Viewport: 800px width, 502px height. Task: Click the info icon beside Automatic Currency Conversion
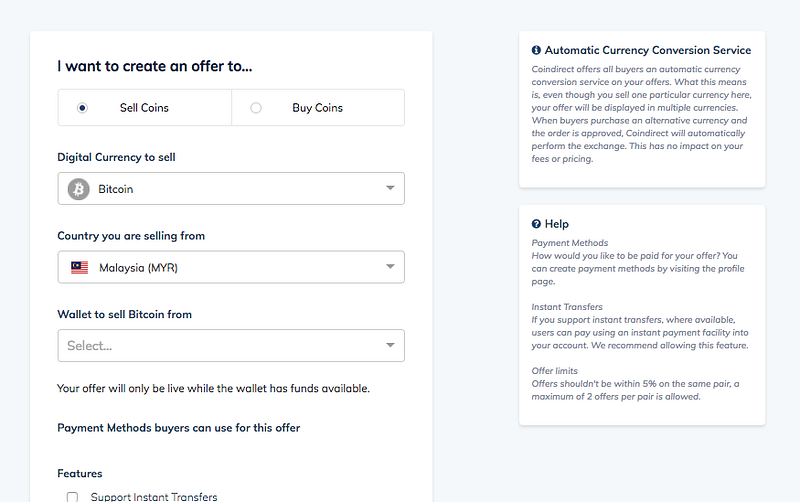(x=536, y=50)
